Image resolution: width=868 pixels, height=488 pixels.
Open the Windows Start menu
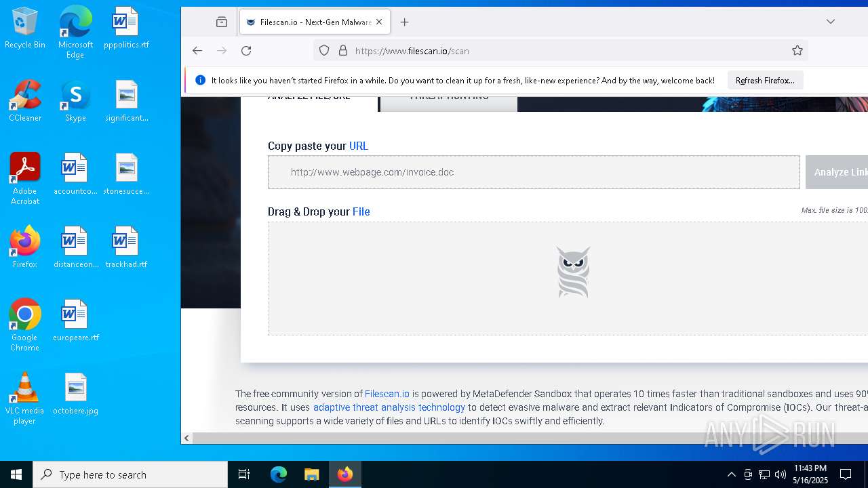click(x=16, y=474)
